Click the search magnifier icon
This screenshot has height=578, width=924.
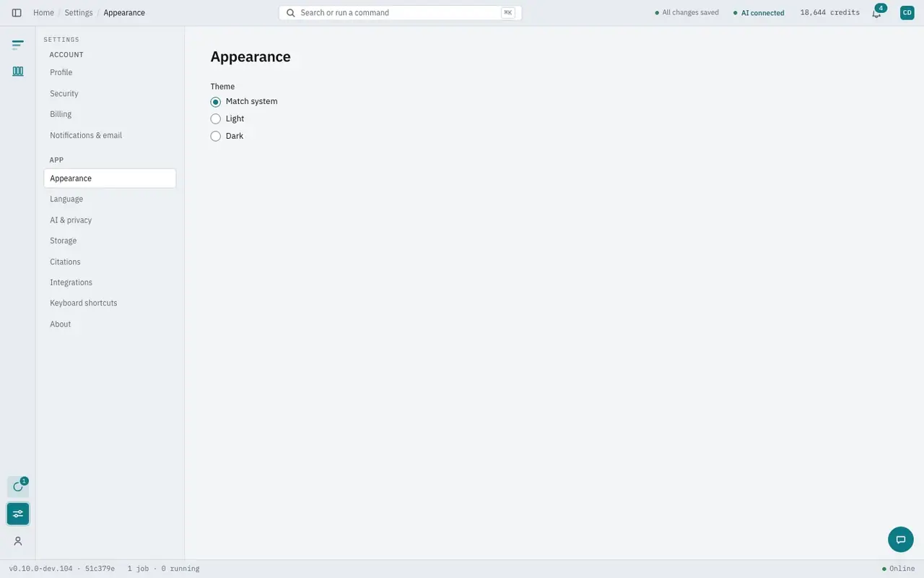click(290, 13)
